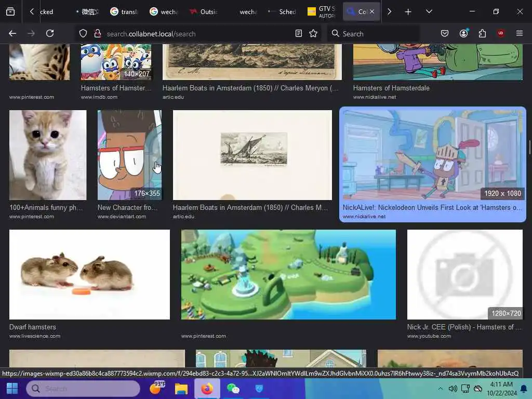The width and height of the screenshot is (532, 399).
Task: Open File Explorer from the taskbar
Action: pos(181,389)
